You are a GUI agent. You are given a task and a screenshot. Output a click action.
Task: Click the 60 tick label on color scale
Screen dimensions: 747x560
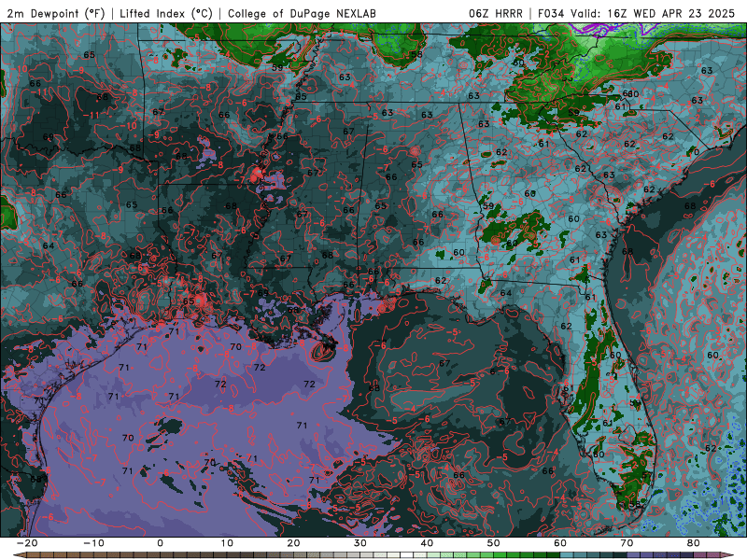point(560,543)
